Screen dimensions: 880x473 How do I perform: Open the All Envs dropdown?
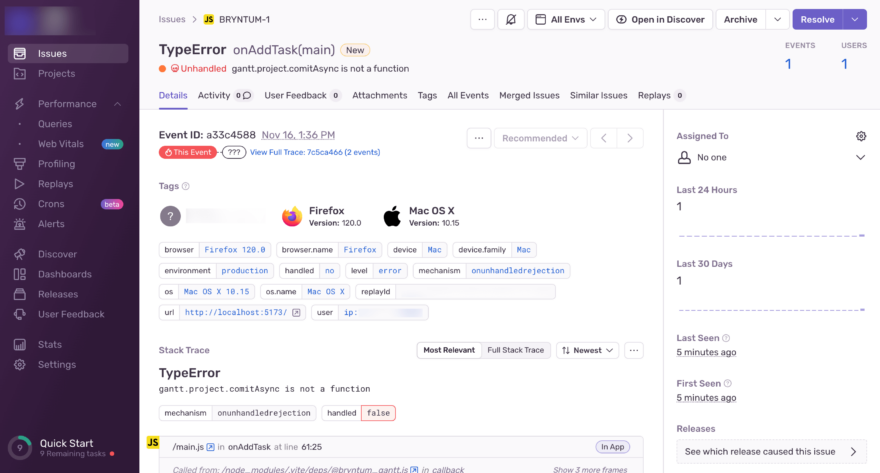pos(566,19)
